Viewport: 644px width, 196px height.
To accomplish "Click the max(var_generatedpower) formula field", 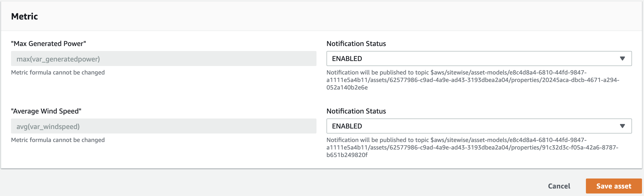I will pyautogui.click(x=164, y=59).
